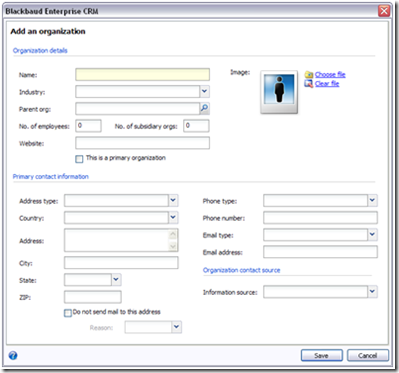This screenshot has height=373, width=399.
Task: Click the Organization contact source heading
Action: click(x=242, y=270)
